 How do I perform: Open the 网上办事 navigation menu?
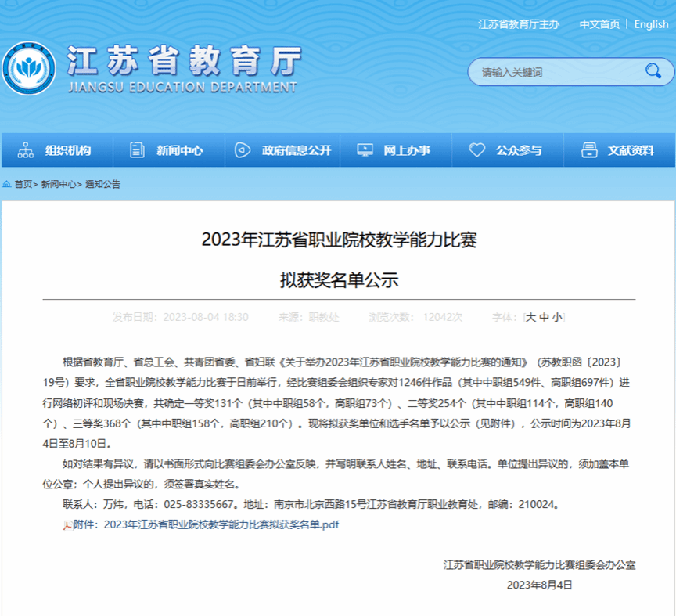pyautogui.click(x=406, y=150)
